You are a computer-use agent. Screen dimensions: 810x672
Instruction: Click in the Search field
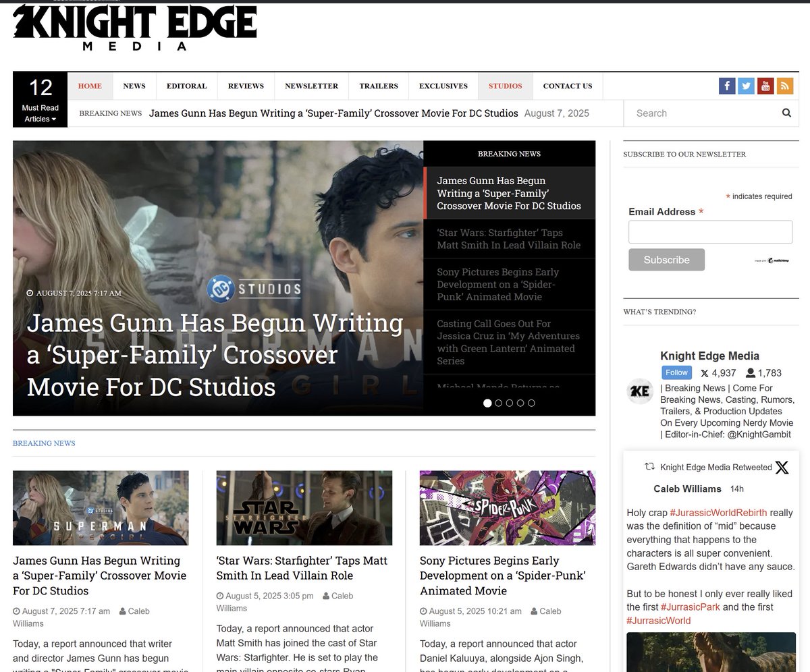click(702, 113)
